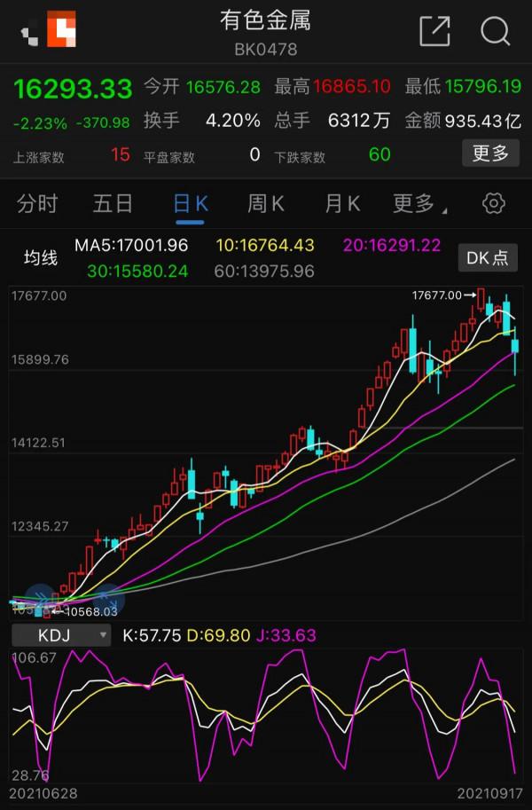This screenshot has height=810, width=532.
Task: Open the search magnifier icon
Action: click(x=496, y=32)
